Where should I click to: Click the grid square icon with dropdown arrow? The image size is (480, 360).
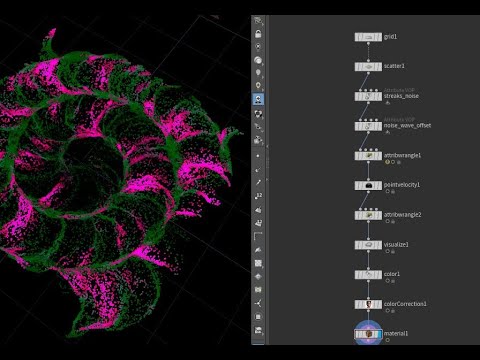258,263
